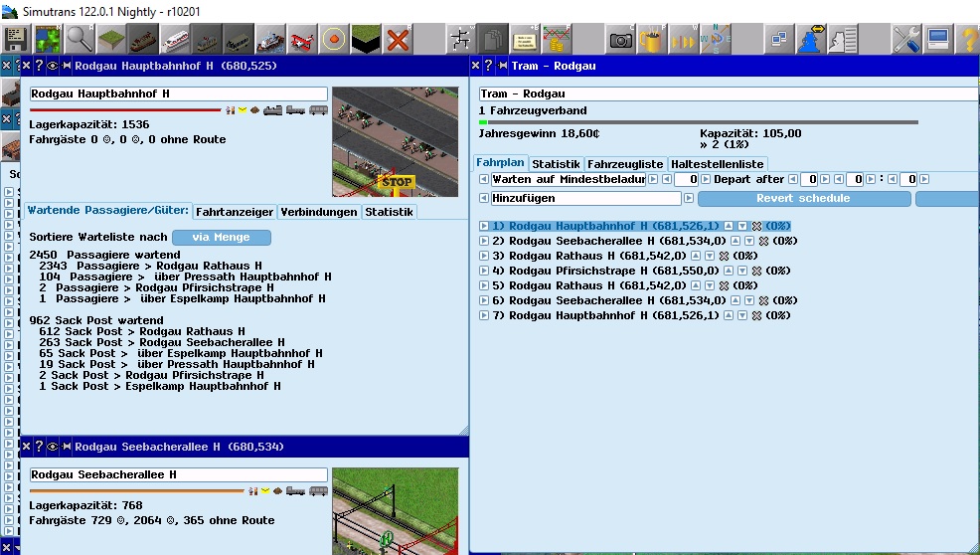The height and width of the screenshot is (555, 980).
Task: Click the Tram - Rodgau line name field
Action: pyautogui.click(x=728, y=93)
